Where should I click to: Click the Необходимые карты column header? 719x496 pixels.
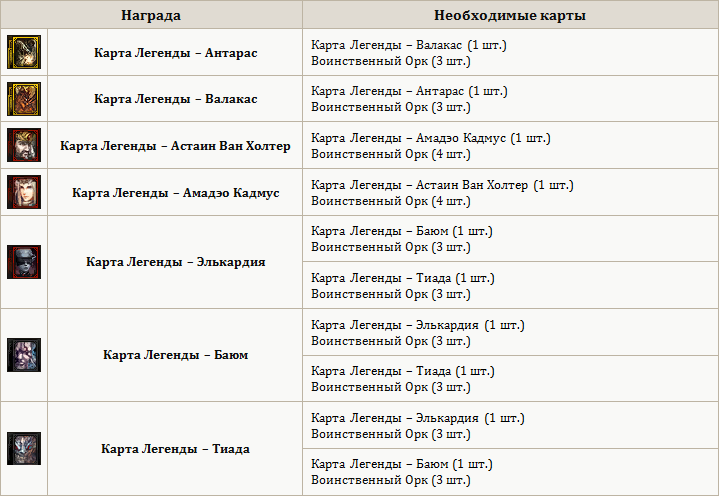(510, 16)
